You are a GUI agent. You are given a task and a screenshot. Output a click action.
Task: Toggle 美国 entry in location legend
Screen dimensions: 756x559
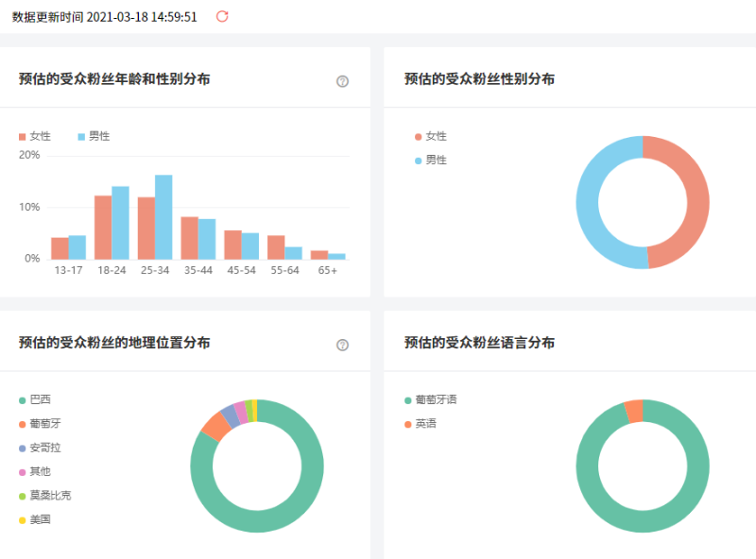(x=35, y=519)
